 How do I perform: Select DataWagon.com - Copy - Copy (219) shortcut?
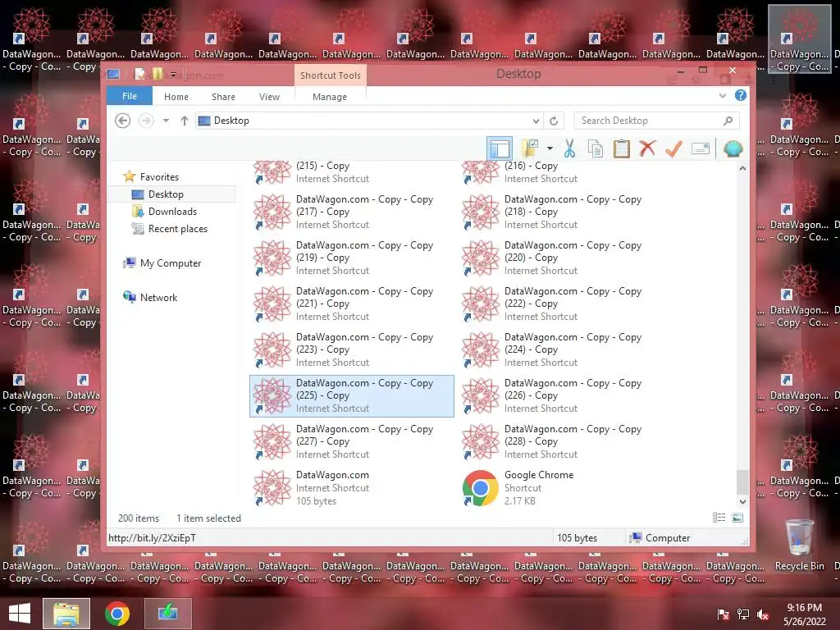pos(351,258)
